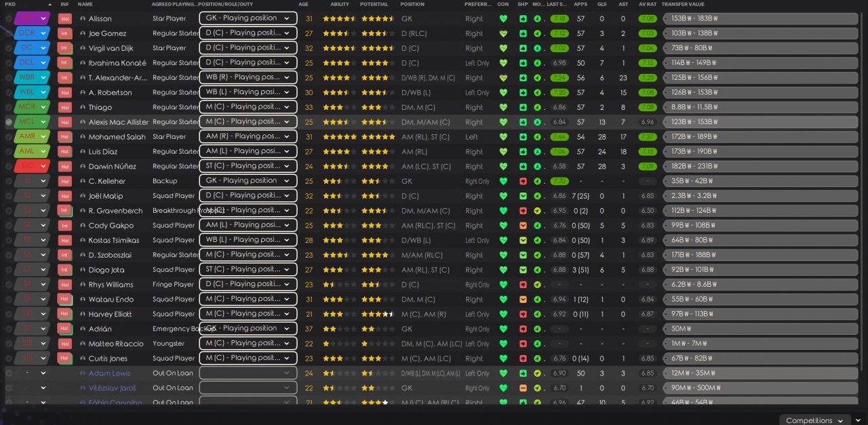Toggle the selection tick for Harvey Elliott

[x=9, y=315]
